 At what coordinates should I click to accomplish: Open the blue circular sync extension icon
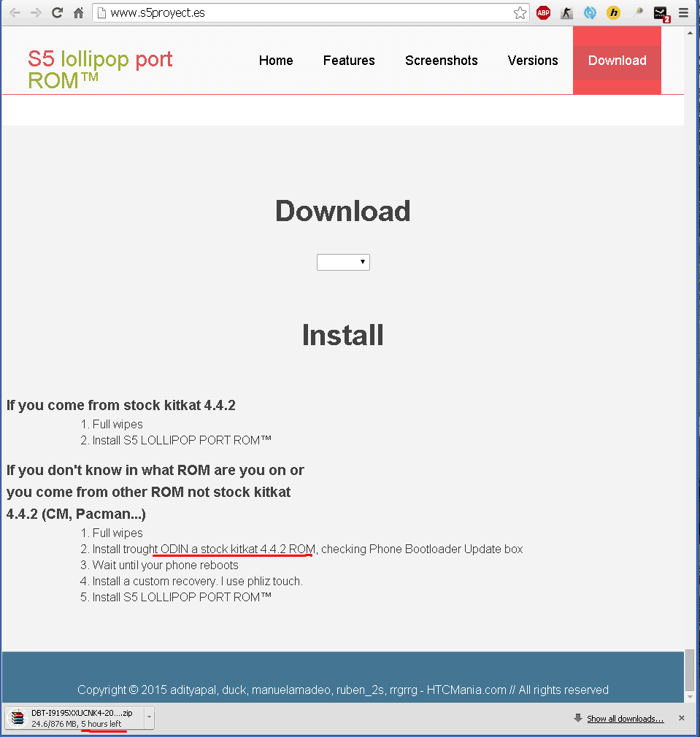pyautogui.click(x=590, y=12)
